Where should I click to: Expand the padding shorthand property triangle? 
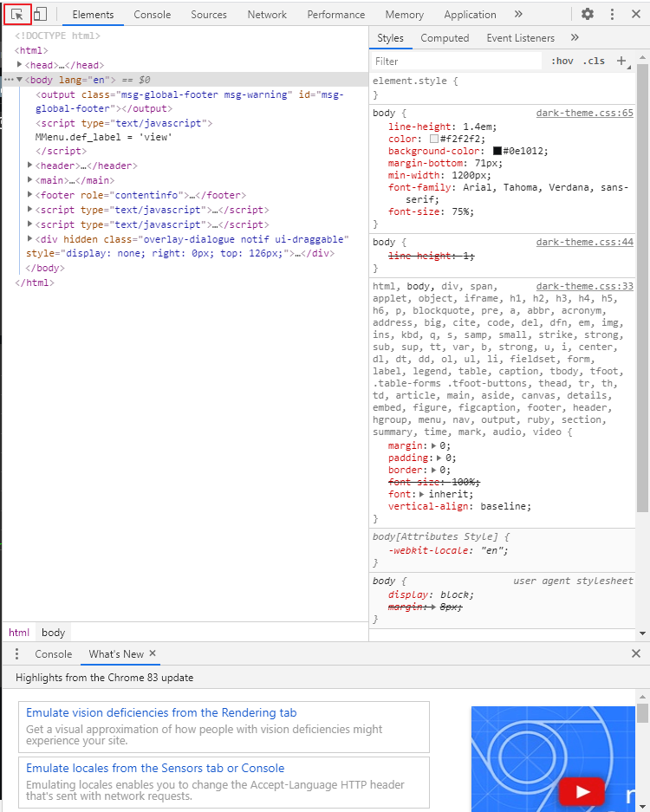[439, 458]
